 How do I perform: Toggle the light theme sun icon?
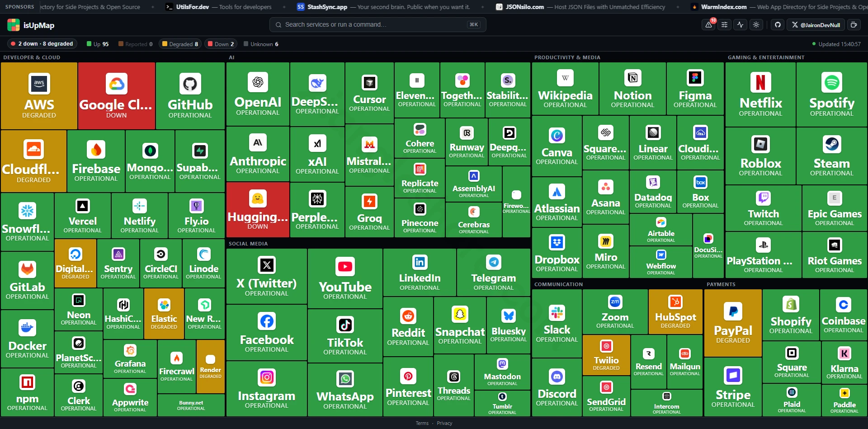click(756, 25)
